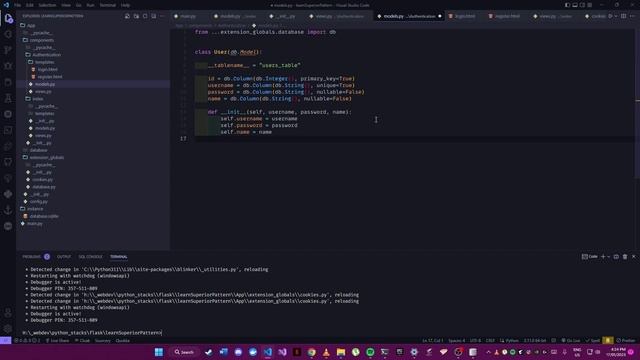Switch to the Output panel tab
Viewport: 640px width, 360px height.
(64, 257)
